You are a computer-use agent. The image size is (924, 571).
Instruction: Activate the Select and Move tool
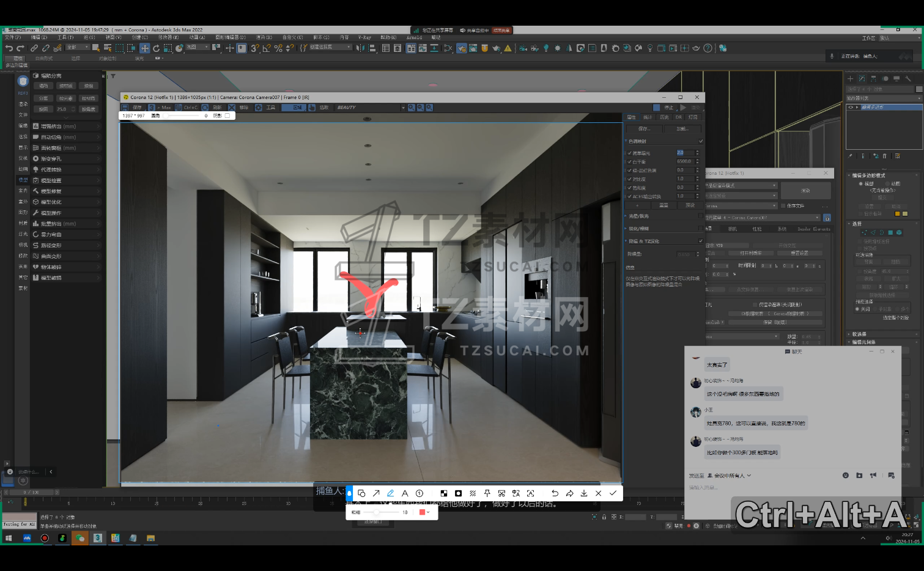pyautogui.click(x=144, y=48)
